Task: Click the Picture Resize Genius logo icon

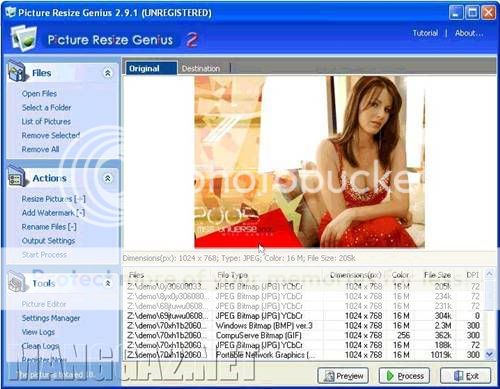Action: pos(24,38)
